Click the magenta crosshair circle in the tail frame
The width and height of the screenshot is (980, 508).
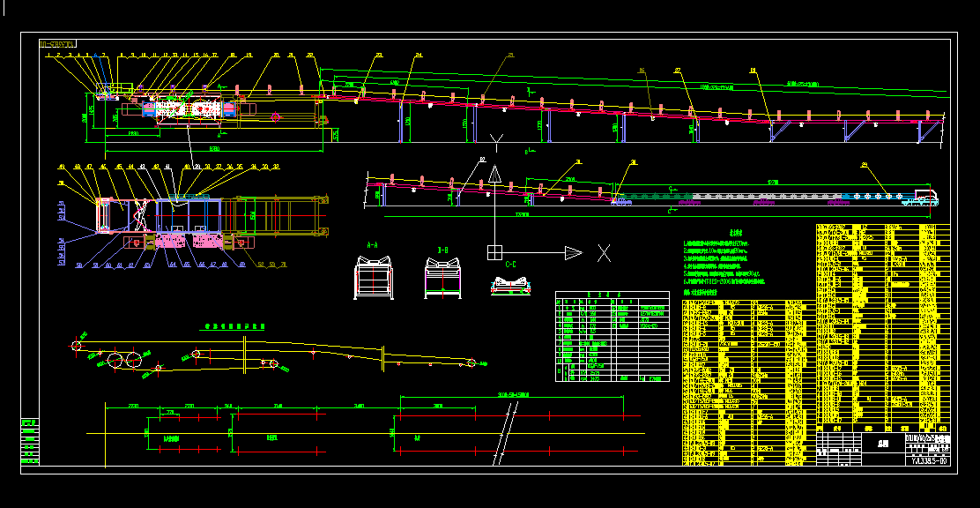click(x=275, y=116)
